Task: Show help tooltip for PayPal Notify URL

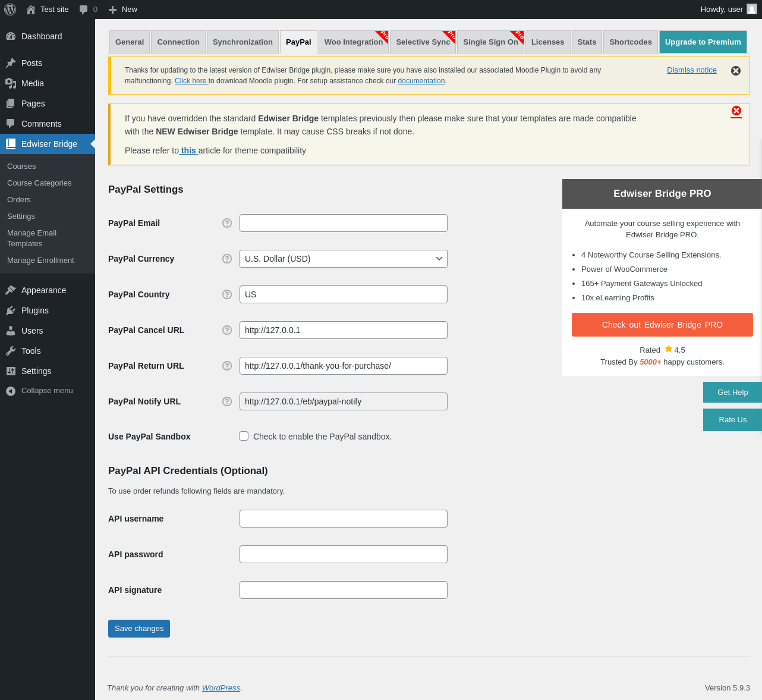Action: coord(227,401)
